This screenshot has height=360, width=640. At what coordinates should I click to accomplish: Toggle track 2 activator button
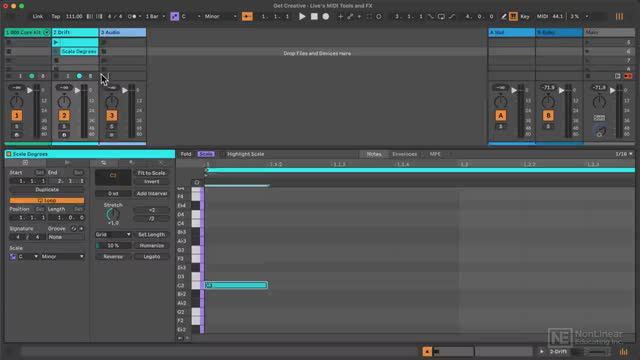[64, 116]
